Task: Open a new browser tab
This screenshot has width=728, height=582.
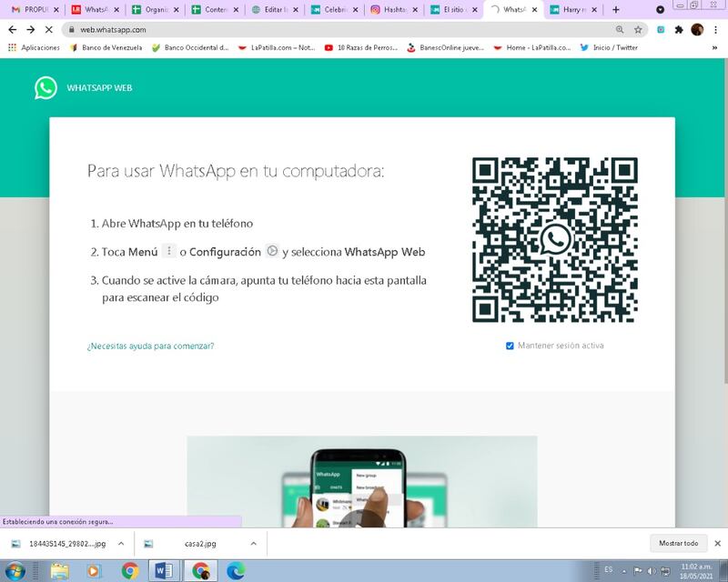Action: click(616, 9)
